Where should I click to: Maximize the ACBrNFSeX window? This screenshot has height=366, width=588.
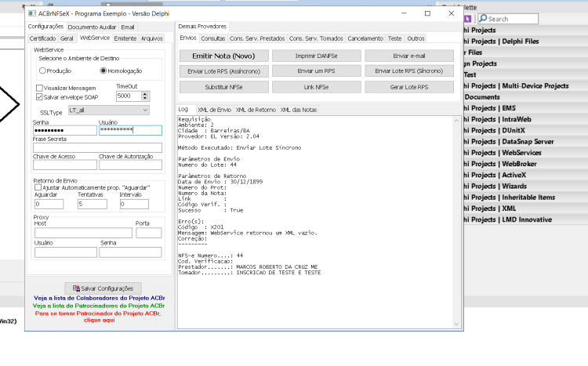[x=427, y=13]
